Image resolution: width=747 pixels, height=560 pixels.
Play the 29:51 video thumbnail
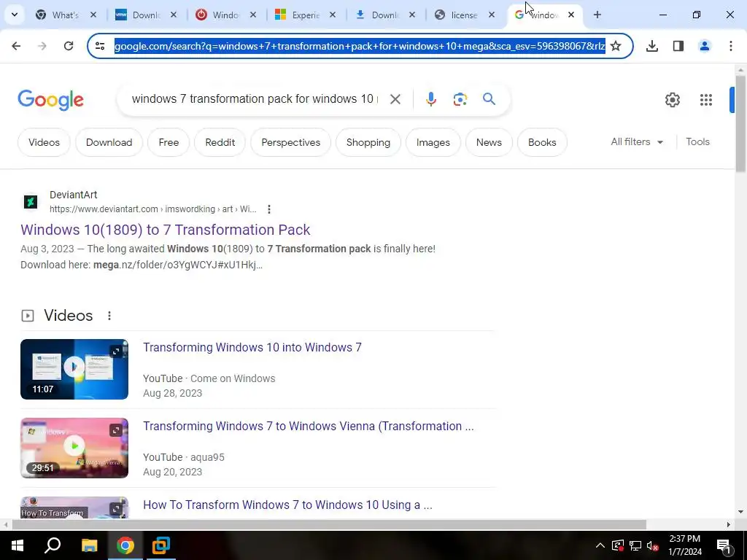pos(74,448)
